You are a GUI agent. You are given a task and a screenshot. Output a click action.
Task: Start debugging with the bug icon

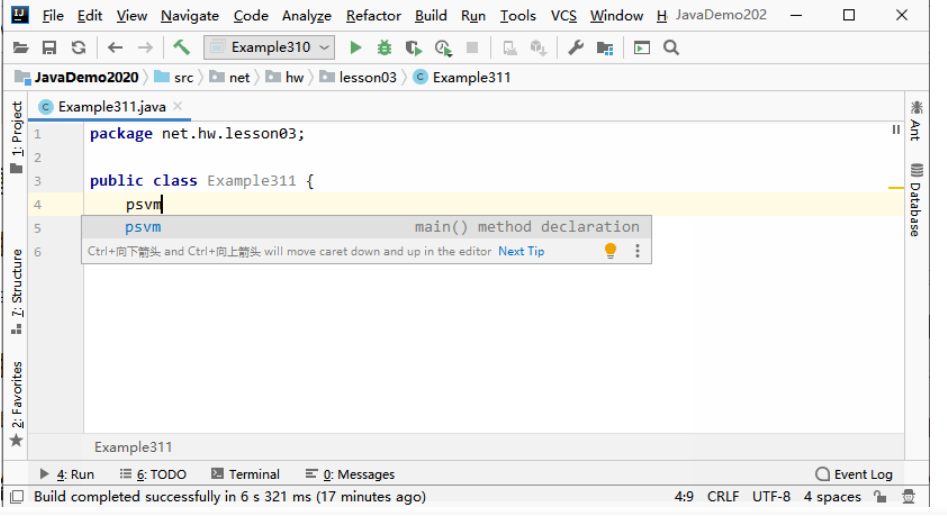384,47
